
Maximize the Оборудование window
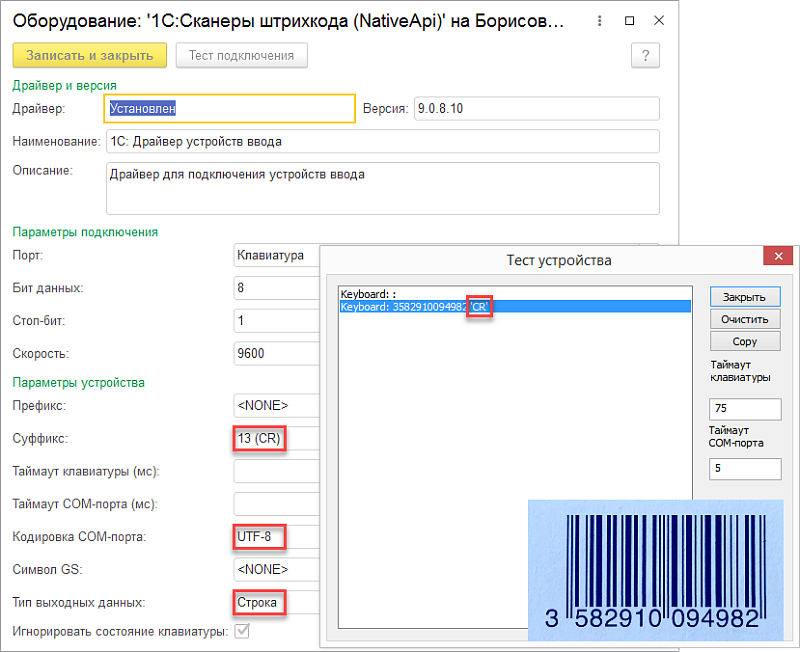coord(629,20)
